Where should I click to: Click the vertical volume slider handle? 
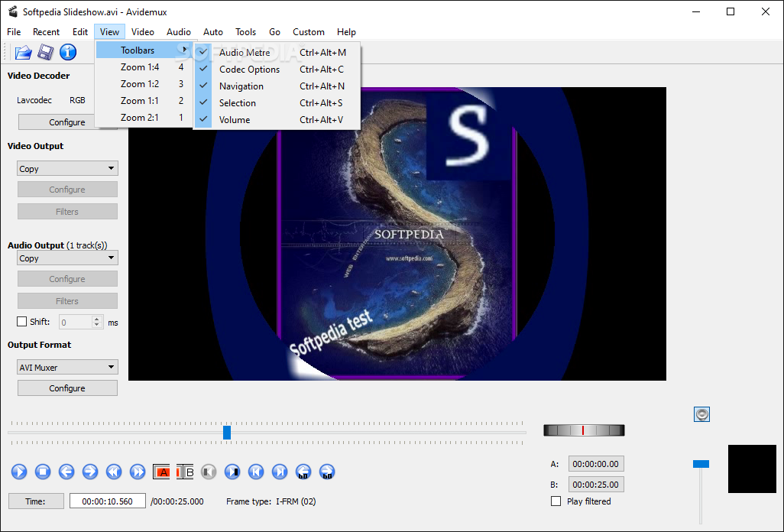(701, 464)
